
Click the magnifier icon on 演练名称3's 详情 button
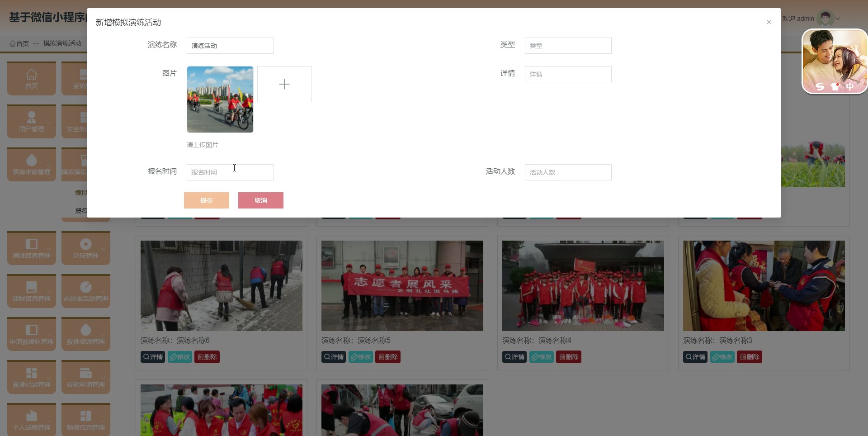pos(689,357)
